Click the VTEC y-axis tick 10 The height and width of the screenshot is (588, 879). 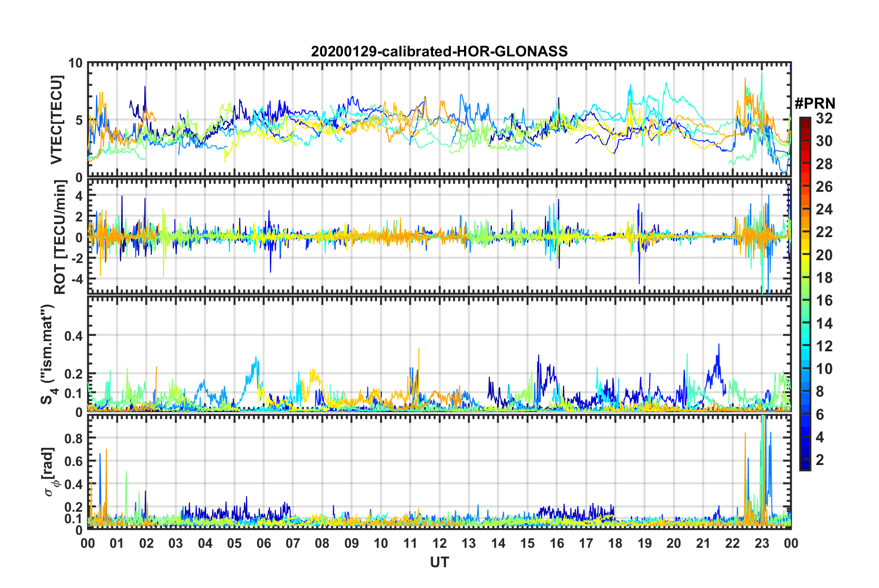pos(75,63)
